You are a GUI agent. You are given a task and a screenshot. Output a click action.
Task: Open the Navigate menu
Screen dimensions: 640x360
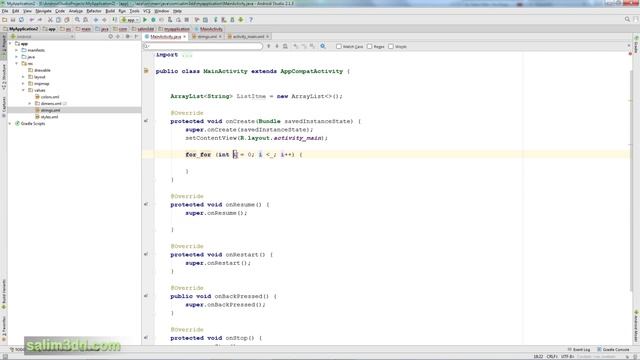(43, 11)
